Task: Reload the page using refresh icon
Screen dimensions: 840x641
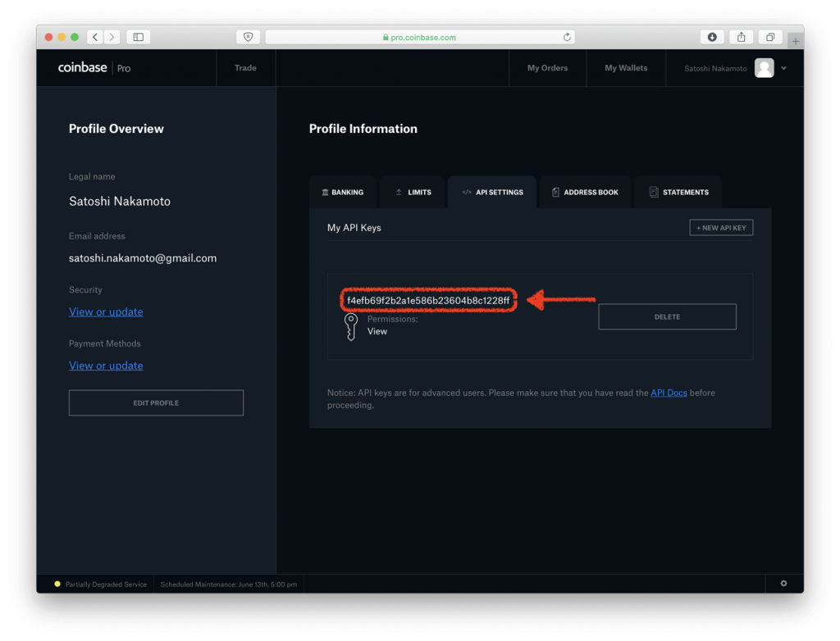Action: point(567,37)
